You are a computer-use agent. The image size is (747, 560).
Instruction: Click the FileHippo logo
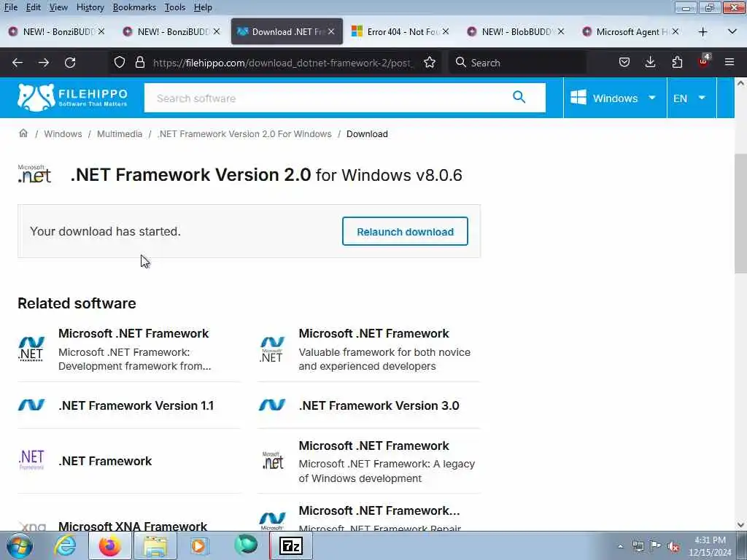pos(72,98)
